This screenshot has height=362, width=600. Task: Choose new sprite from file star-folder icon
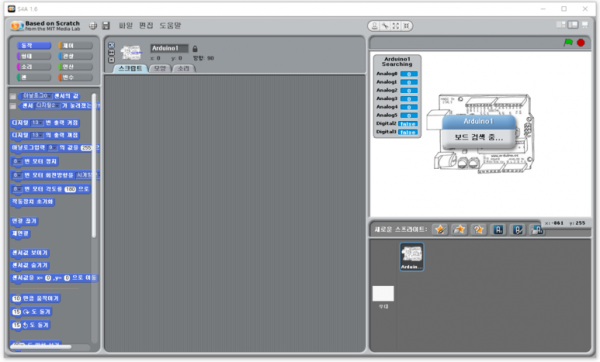459,229
